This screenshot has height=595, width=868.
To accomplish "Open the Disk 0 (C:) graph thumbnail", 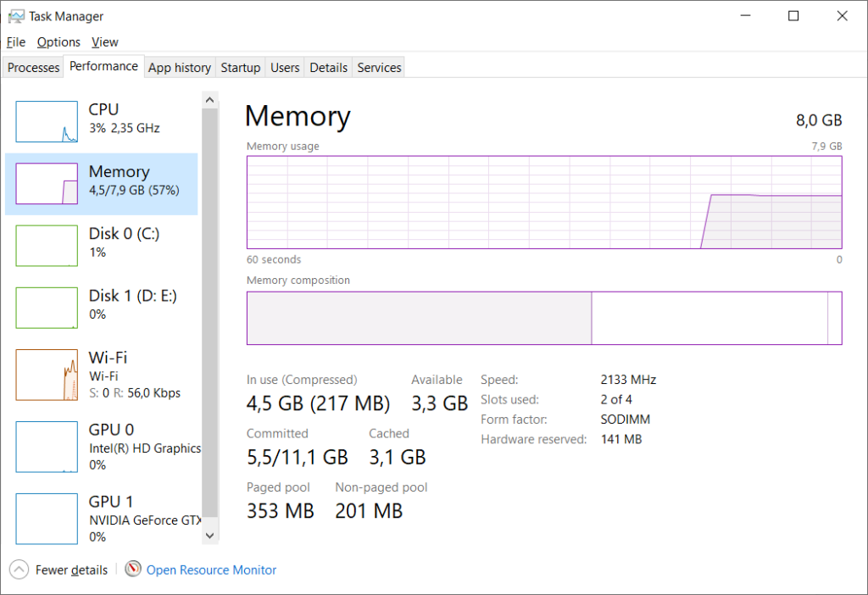I will click(47, 246).
